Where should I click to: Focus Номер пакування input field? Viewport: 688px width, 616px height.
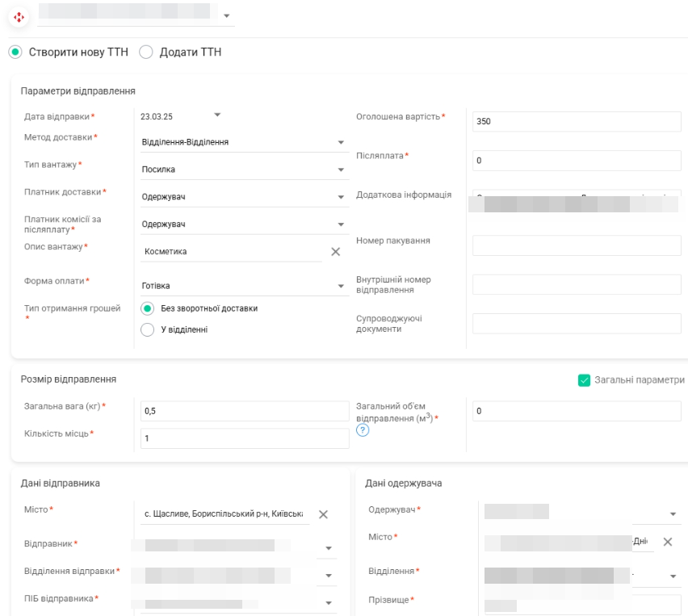[x=577, y=245]
